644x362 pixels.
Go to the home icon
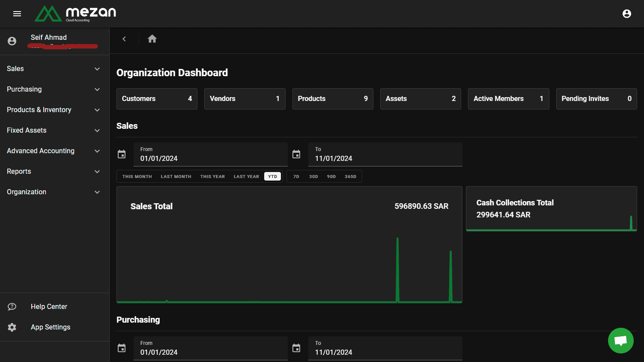[152, 39]
